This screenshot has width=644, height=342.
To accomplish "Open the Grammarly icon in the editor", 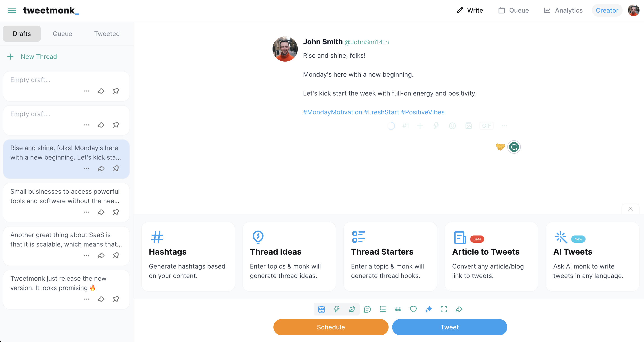I will tap(514, 147).
